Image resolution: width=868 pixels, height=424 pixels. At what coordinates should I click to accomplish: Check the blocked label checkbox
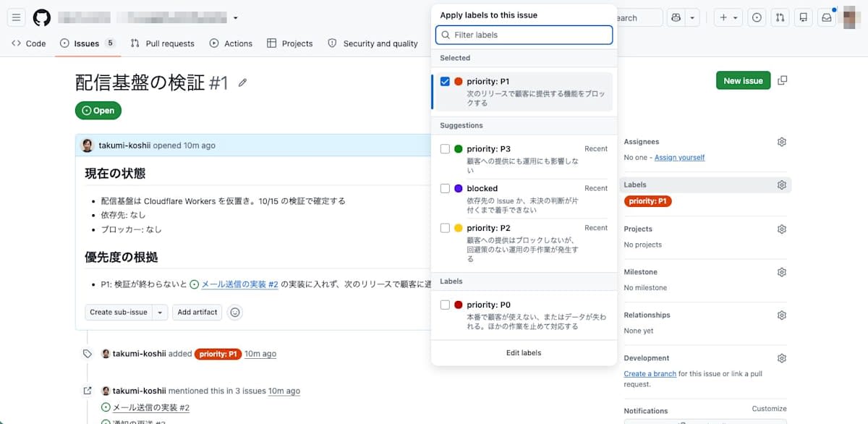(445, 188)
